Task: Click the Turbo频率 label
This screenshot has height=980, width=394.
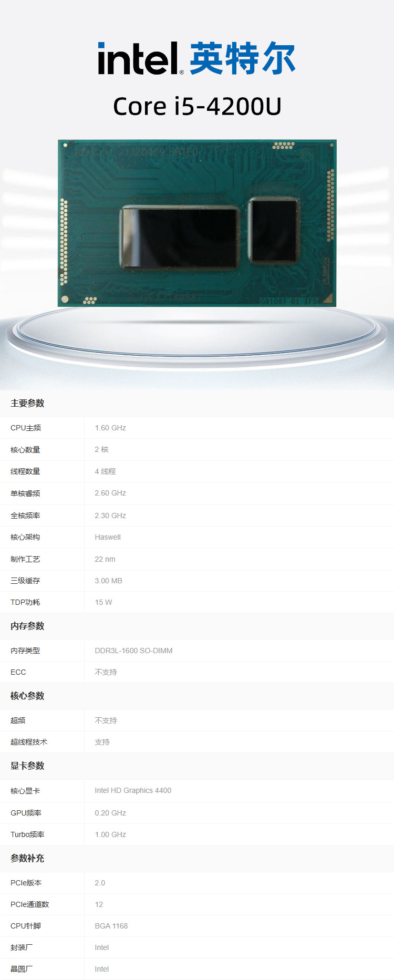Action: pos(27,834)
